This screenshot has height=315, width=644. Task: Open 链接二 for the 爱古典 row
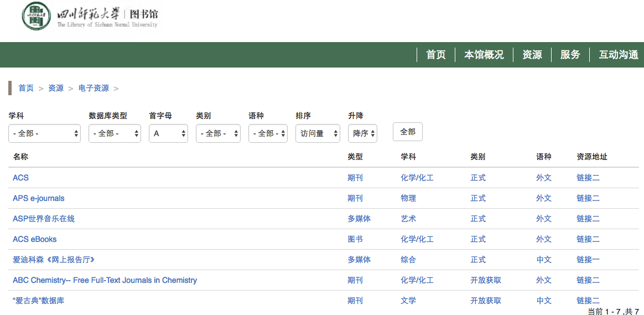coord(588,301)
